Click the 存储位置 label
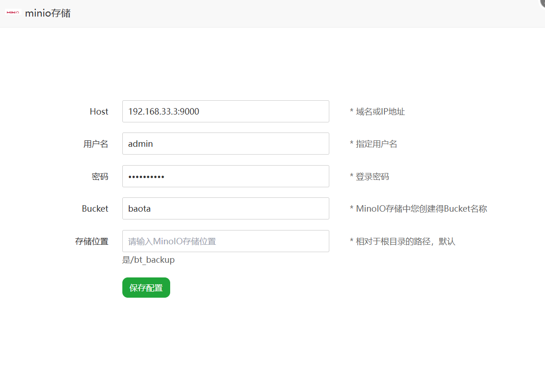The width and height of the screenshot is (545, 392). (x=92, y=242)
